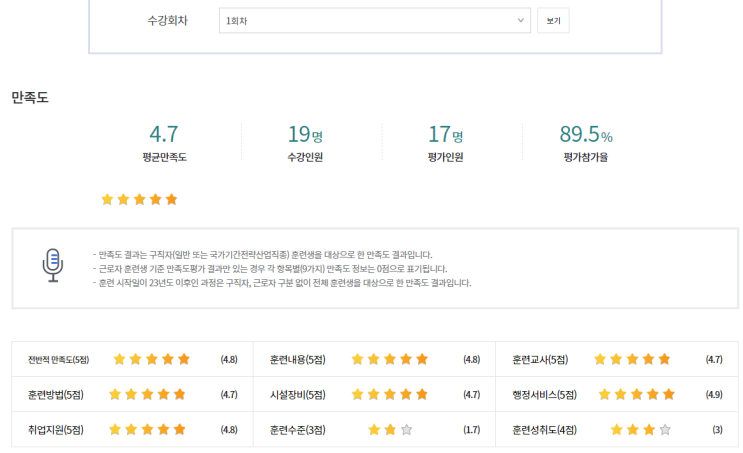This screenshot has width=743, height=453.
Task: Click the 훈련수준 score value (1.7)
Action: click(x=472, y=430)
